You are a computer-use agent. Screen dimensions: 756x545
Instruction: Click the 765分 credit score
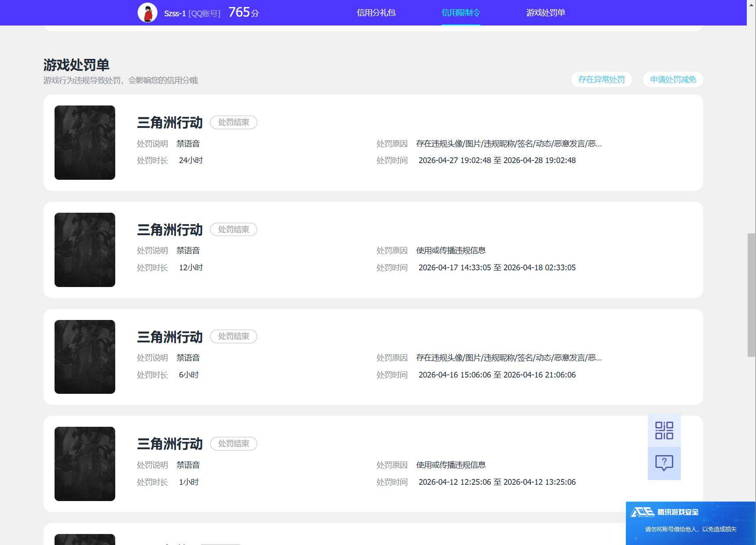point(244,12)
